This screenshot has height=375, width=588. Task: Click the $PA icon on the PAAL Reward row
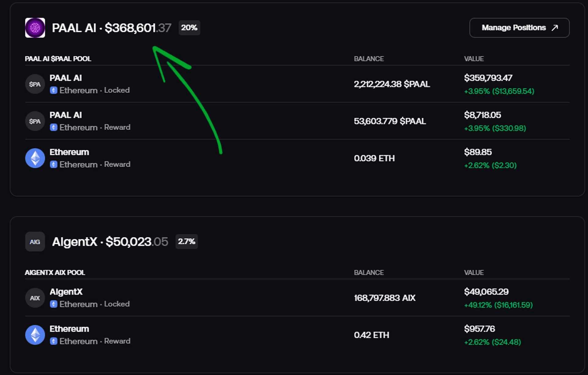click(x=35, y=121)
